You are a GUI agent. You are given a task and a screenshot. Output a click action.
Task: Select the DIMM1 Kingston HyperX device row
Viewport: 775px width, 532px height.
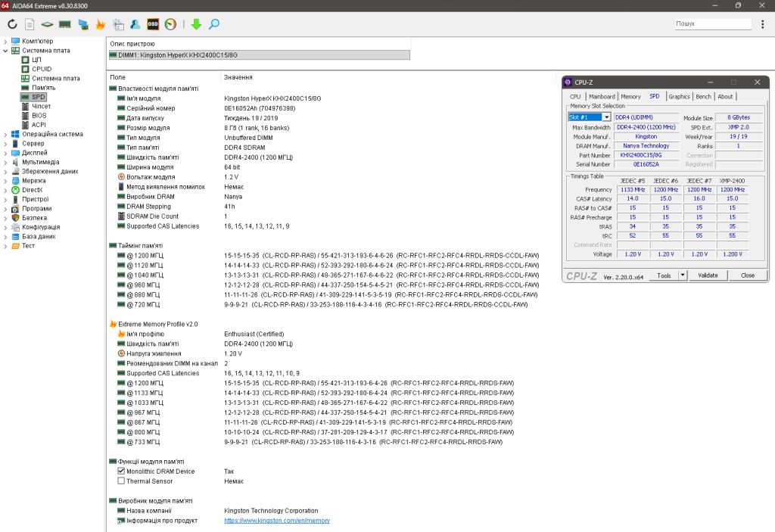click(260, 55)
